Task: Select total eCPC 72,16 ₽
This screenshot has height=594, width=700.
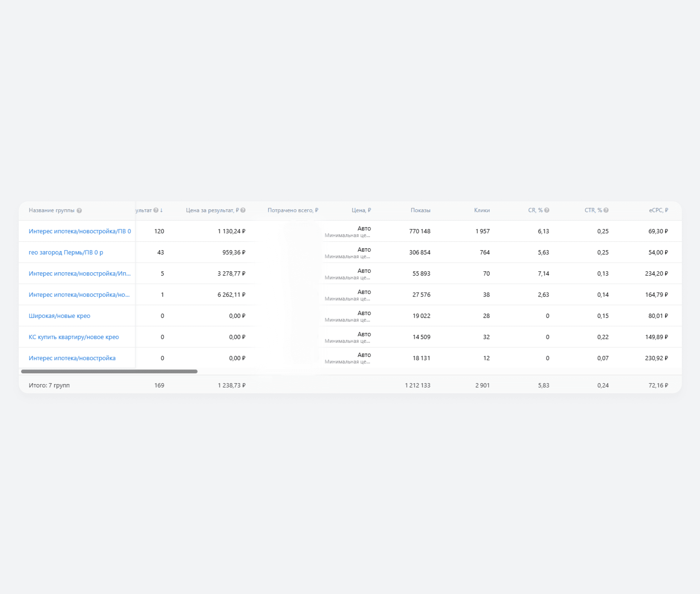Action: 658,385
